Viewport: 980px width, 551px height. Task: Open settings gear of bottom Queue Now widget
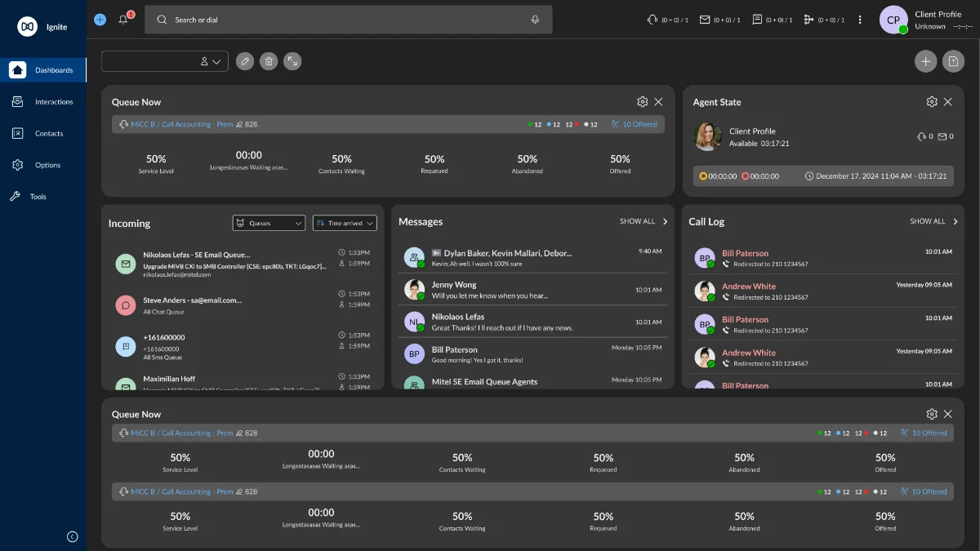[932, 414]
